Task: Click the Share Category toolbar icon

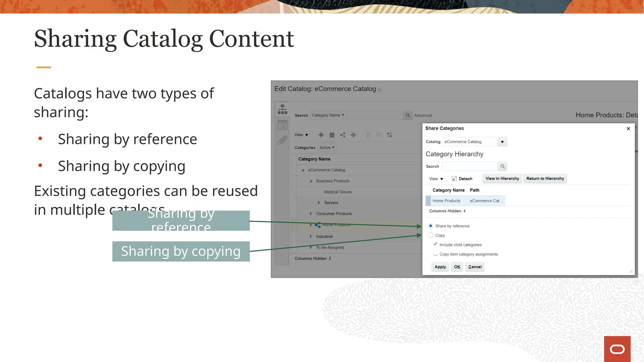Action: pos(342,135)
